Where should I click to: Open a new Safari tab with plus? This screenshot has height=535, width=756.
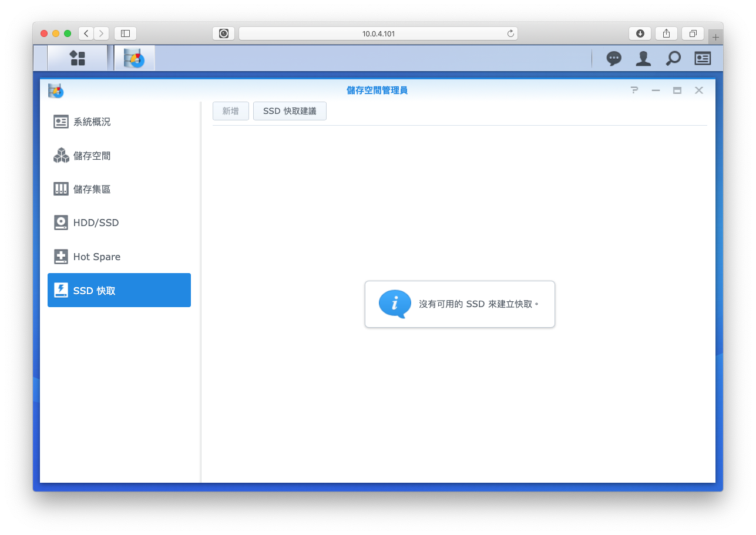click(715, 36)
